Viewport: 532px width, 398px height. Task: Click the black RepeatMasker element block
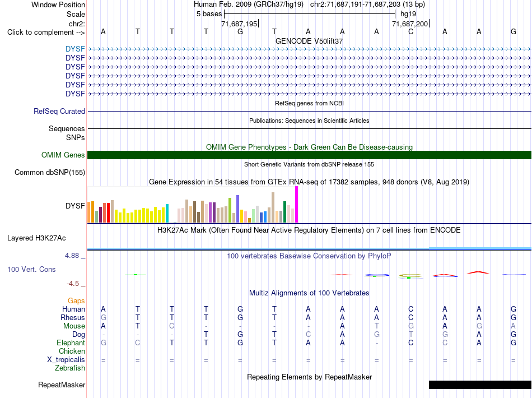point(480,385)
